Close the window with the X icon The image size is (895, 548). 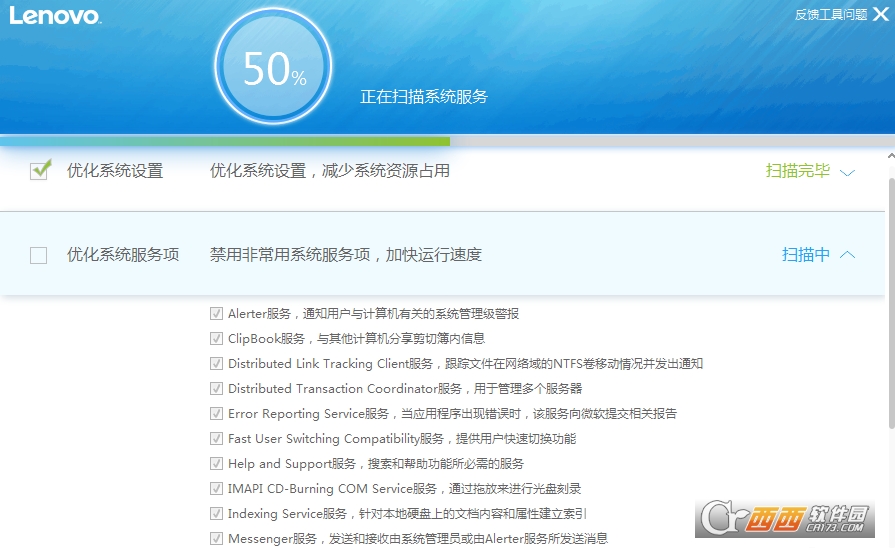pos(881,14)
